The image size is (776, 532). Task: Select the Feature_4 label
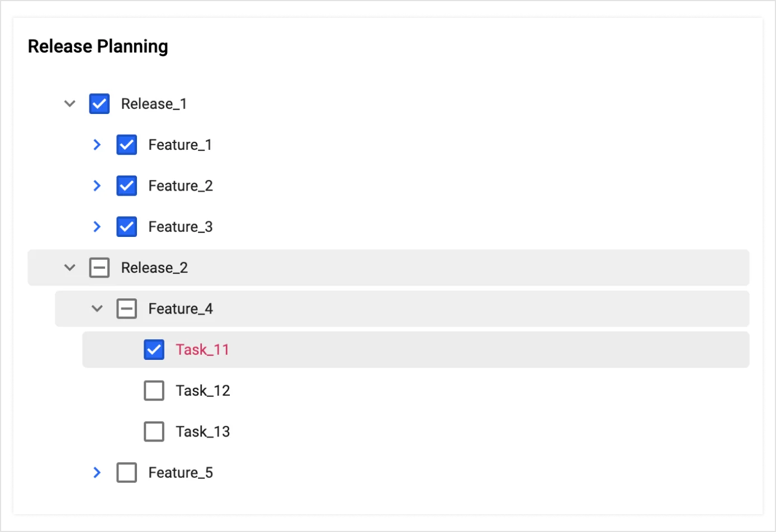pyautogui.click(x=180, y=308)
